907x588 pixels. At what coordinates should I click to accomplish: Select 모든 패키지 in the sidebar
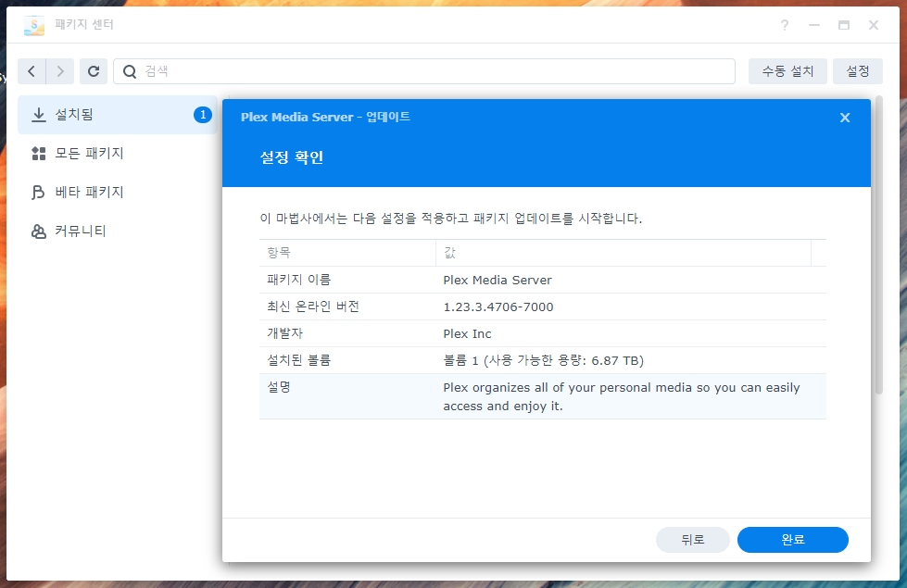tap(118, 153)
